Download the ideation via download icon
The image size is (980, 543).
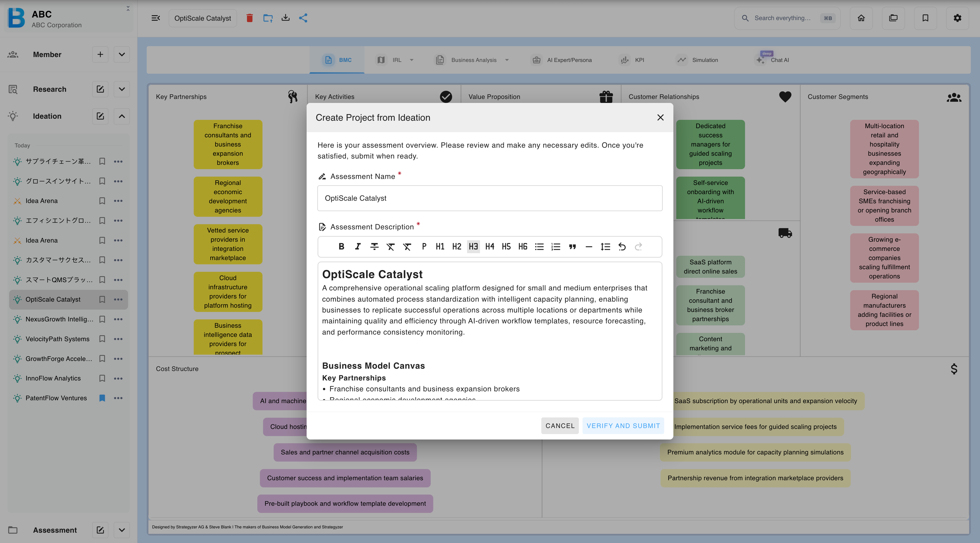coord(285,18)
